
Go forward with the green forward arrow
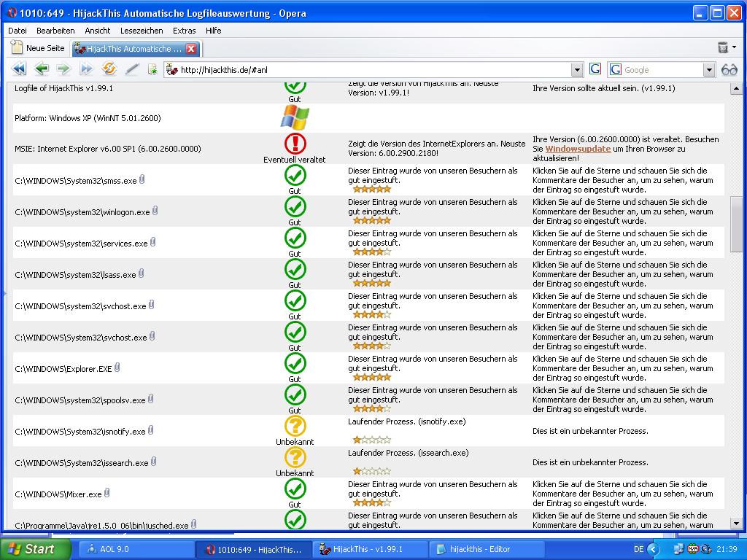63,69
